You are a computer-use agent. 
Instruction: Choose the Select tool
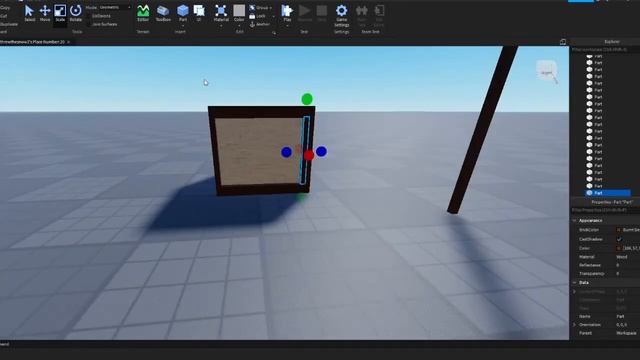[x=29, y=13]
